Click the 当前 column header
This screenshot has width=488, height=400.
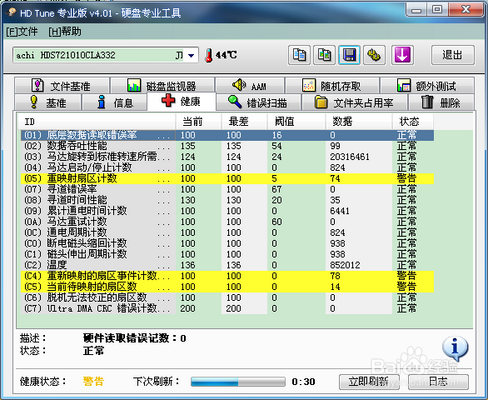click(x=198, y=122)
